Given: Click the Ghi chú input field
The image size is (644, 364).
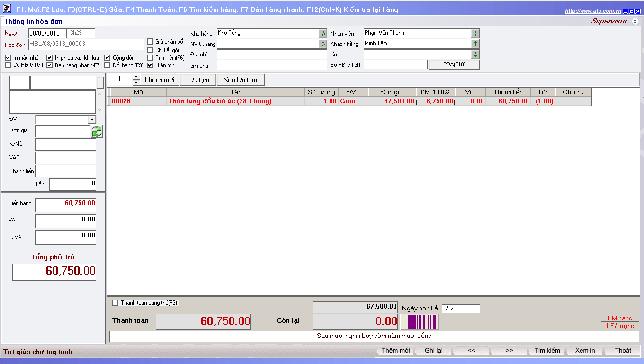Looking at the screenshot, I should pos(272,65).
